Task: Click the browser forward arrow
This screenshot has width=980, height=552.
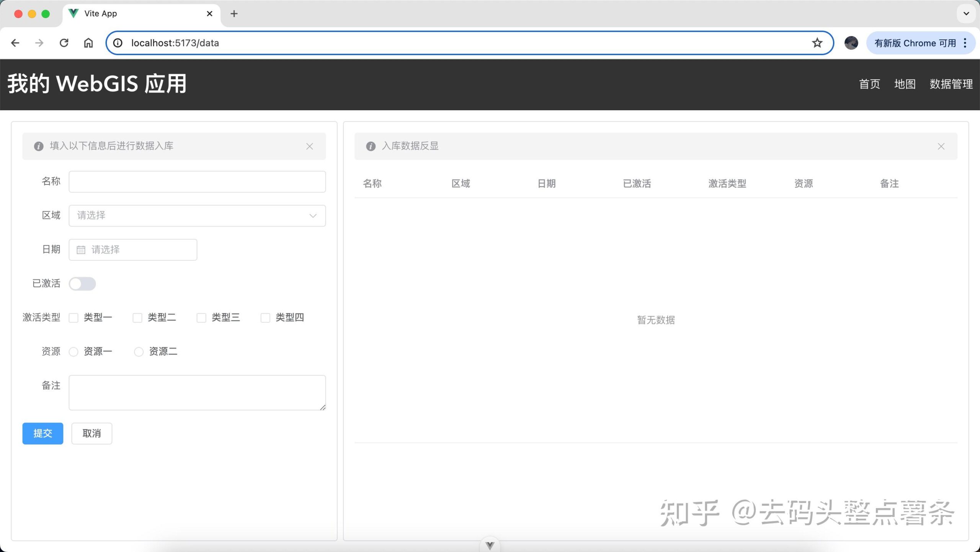Action: [39, 43]
